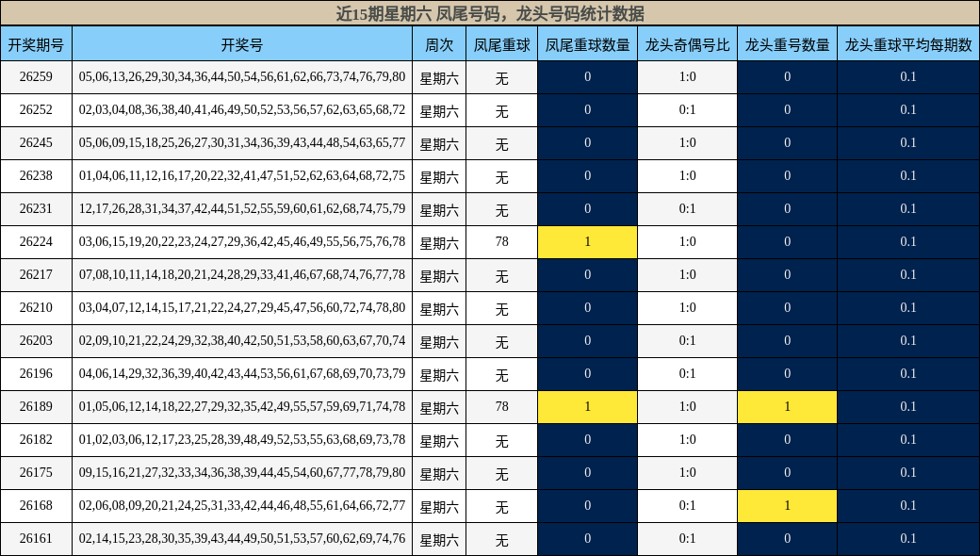Select issue number 26217
This screenshot has height=556, width=980.
pos(36,275)
